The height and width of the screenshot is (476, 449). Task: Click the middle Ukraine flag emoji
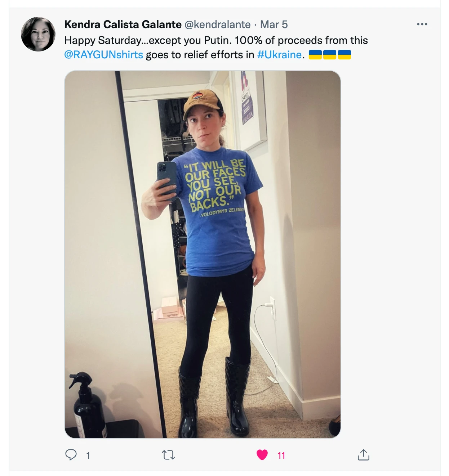[330, 55]
